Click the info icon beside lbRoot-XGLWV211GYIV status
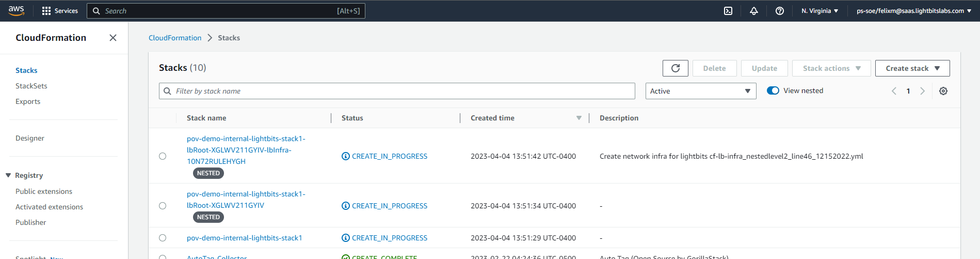The image size is (980, 259). (x=346, y=206)
